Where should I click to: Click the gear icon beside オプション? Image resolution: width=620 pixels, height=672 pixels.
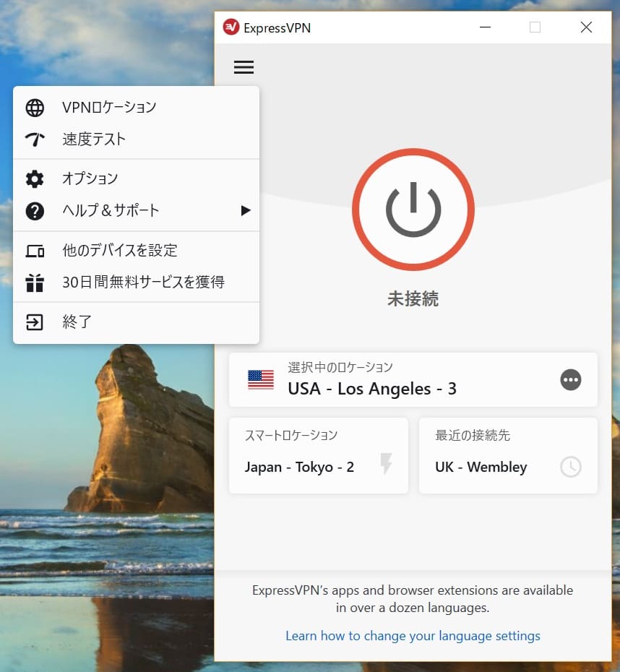35,178
